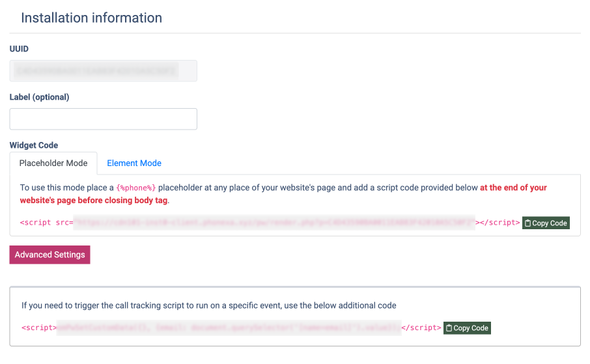Switch to the Element Mode tab
The image size is (590, 364).
coord(134,163)
